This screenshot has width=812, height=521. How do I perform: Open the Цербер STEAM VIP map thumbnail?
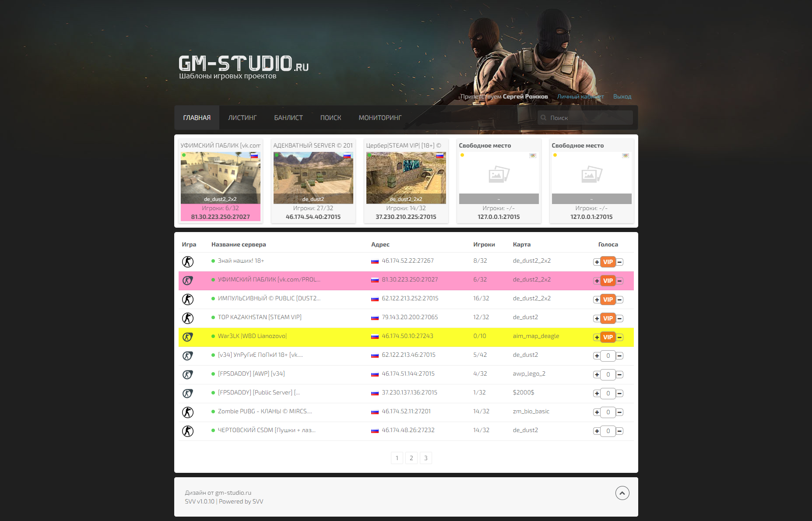pos(406,177)
